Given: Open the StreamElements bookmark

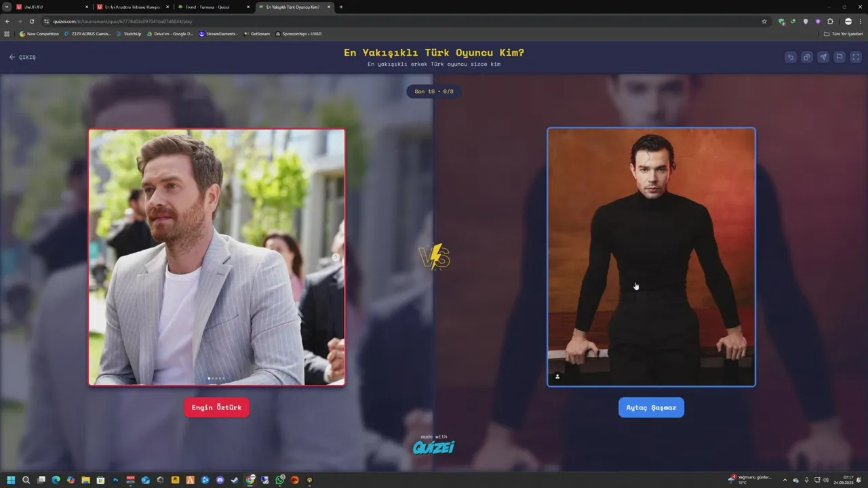Looking at the screenshot, I should point(218,33).
